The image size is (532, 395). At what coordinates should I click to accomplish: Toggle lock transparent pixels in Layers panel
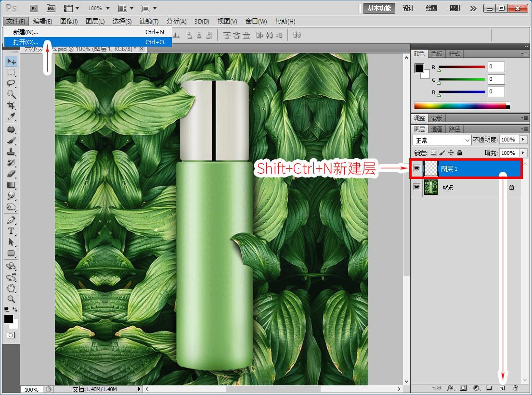pyautogui.click(x=433, y=153)
